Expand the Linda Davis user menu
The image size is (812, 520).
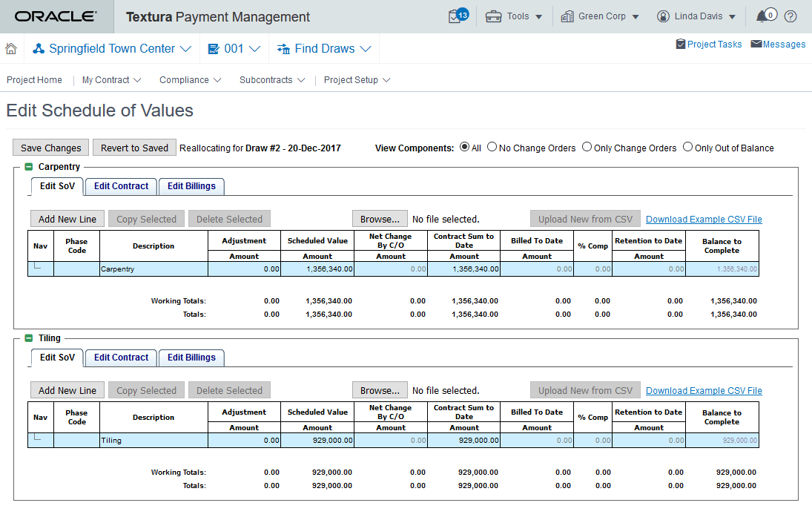coord(696,16)
